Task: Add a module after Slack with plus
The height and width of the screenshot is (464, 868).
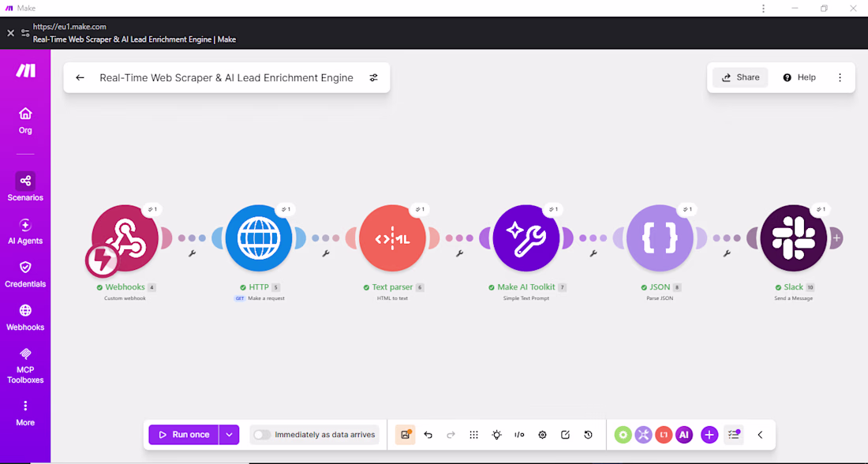Action: pyautogui.click(x=836, y=238)
